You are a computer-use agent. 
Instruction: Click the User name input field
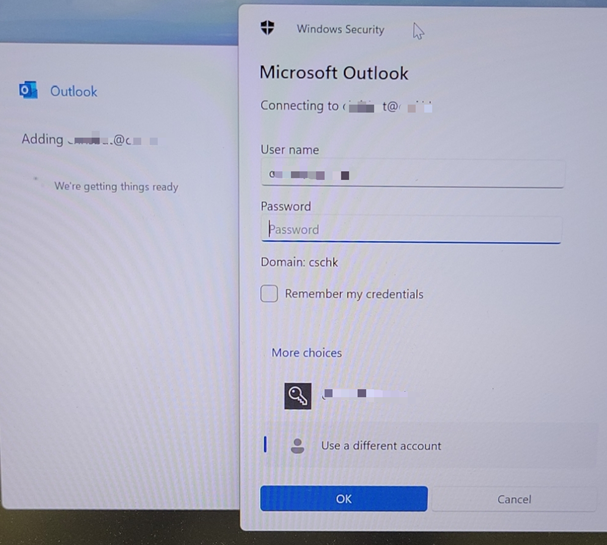[x=412, y=174]
